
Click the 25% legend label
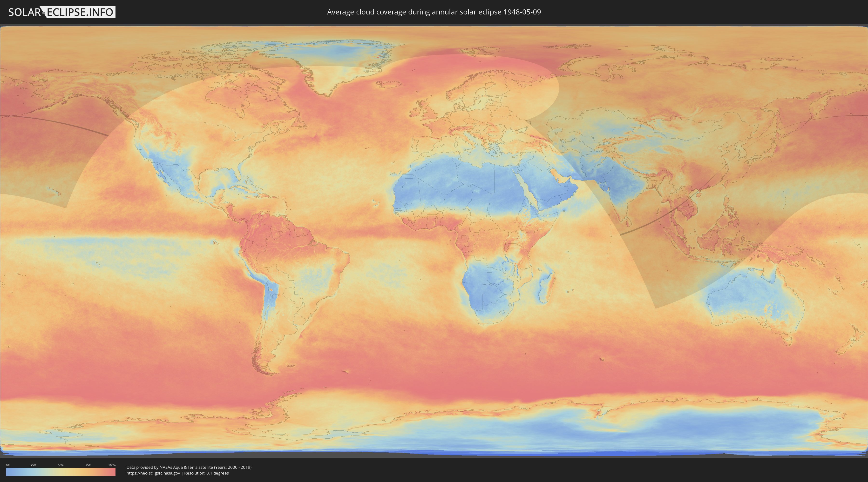tap(33, 465)
